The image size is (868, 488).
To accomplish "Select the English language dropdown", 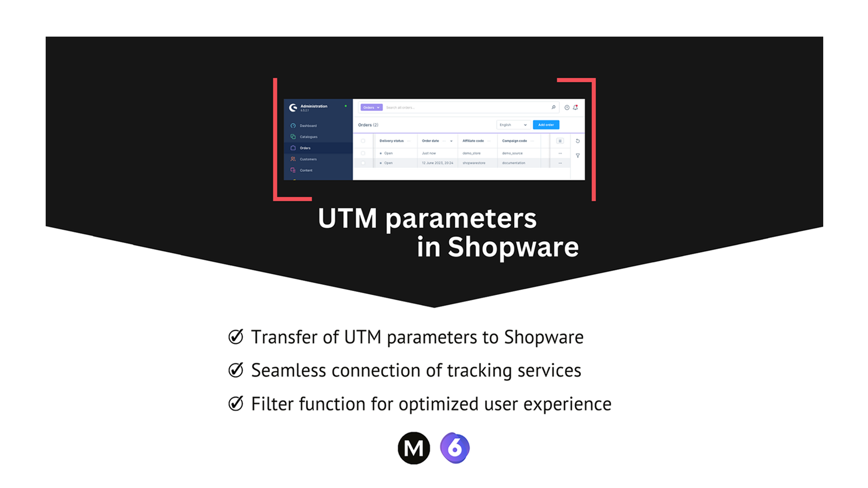I will [511, 125].
